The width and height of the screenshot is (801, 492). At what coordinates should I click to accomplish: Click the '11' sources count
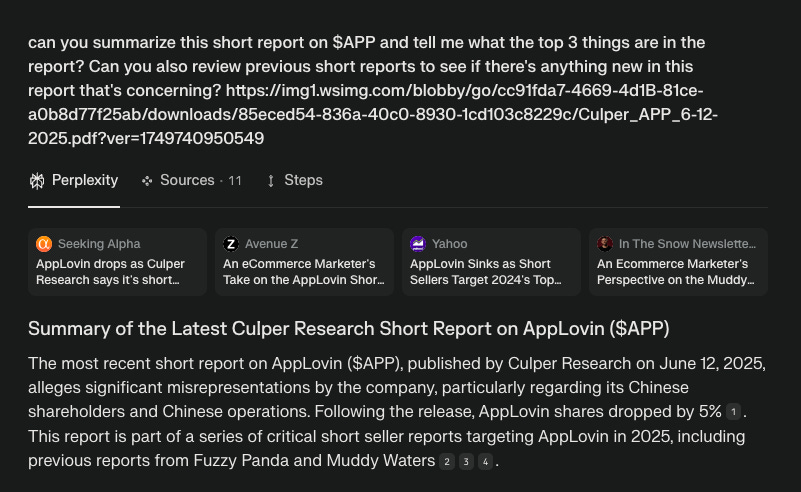[235, 181]
